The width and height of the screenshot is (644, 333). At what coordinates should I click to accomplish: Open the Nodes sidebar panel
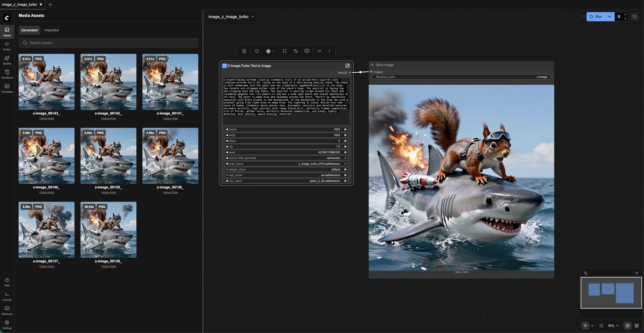pos(7,46)
